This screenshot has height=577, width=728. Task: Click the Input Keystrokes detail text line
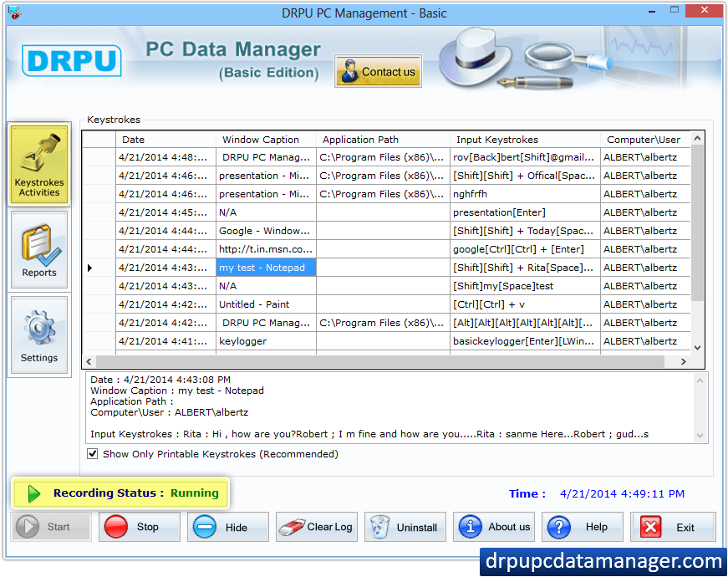point(369,434)
